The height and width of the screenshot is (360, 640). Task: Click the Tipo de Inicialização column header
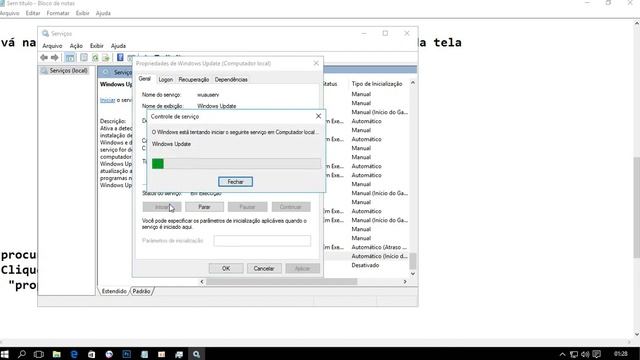(x=377, y=84)
